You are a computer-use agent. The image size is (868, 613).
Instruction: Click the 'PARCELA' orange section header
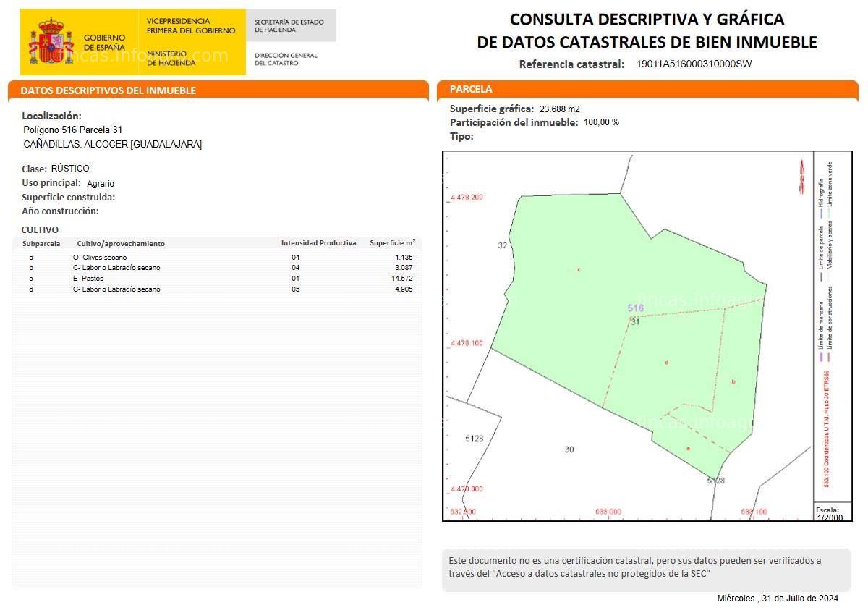(647, 89)
